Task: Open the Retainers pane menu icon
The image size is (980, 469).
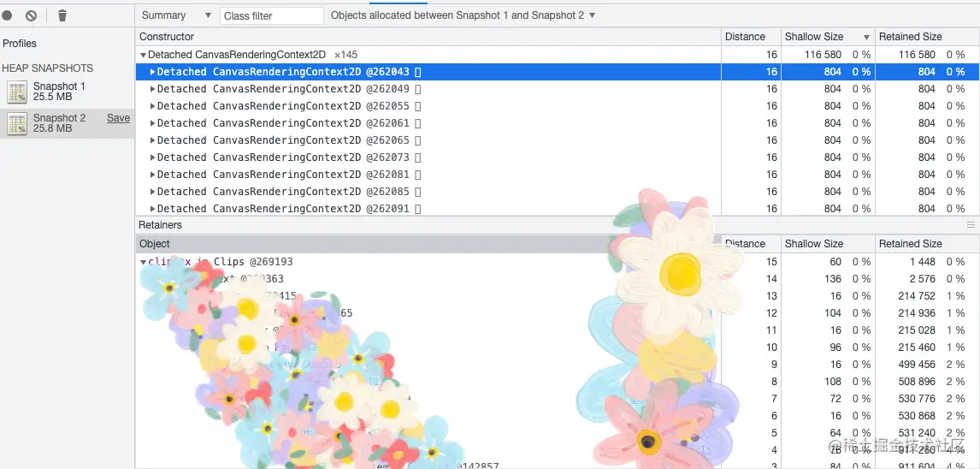Action: click(971, 224)
